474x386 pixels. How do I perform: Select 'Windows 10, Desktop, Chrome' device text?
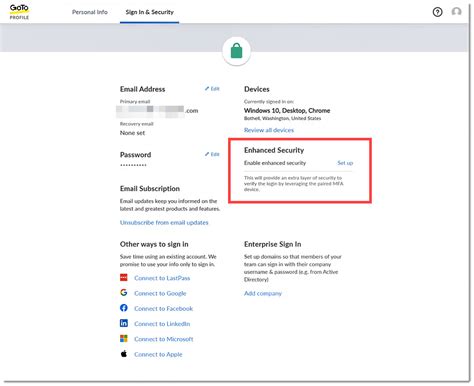pyautogui.click(x=287, y=111)
